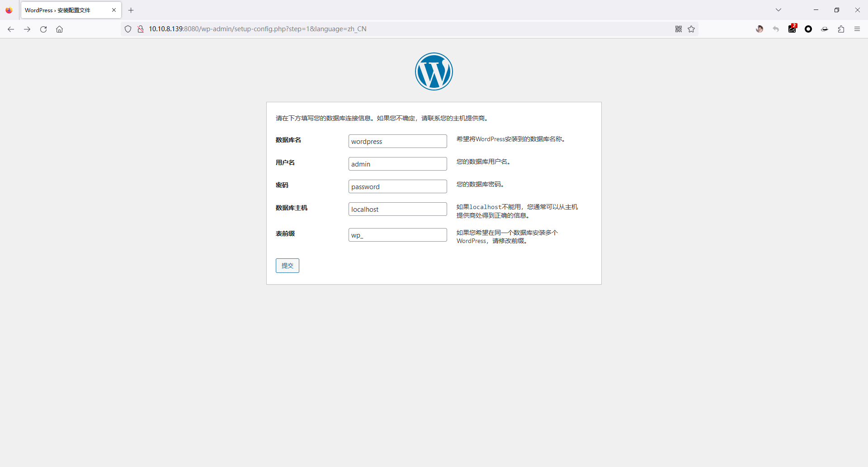Click the Firefox icon in the tab bar
This screenshot has height=467, width=868.
9,10
